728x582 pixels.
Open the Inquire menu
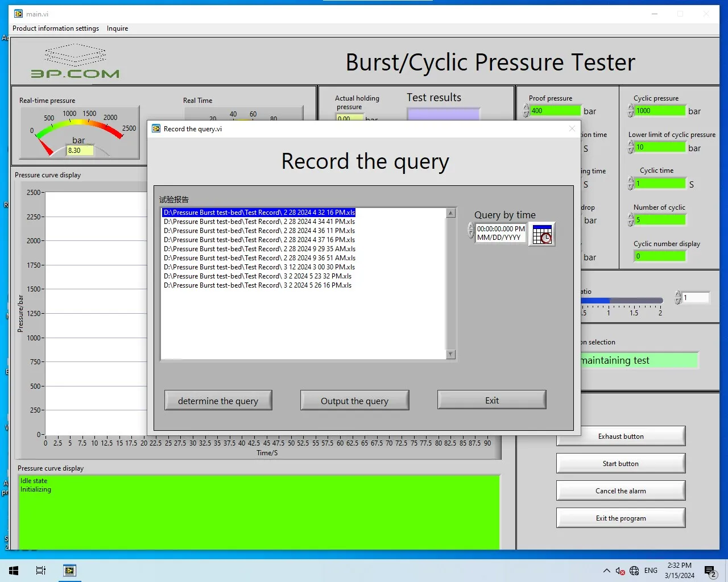click(117, 28)
